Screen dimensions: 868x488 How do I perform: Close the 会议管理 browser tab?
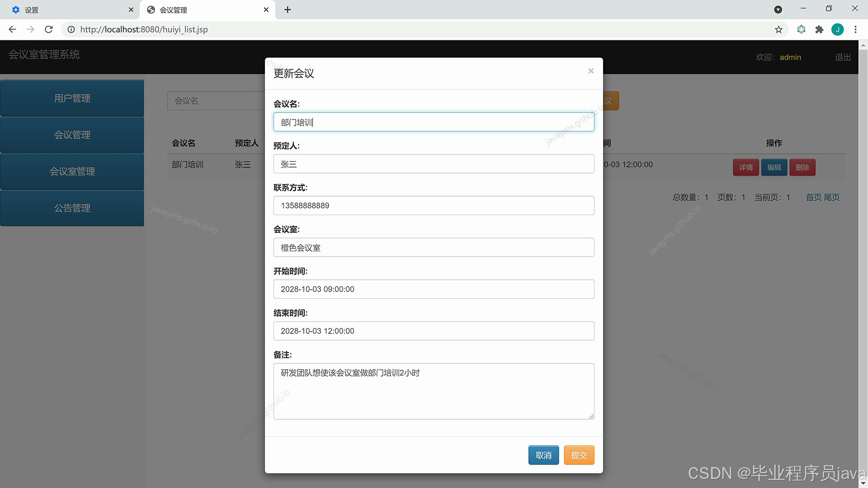pyautogui.click(x=266, y=9)
